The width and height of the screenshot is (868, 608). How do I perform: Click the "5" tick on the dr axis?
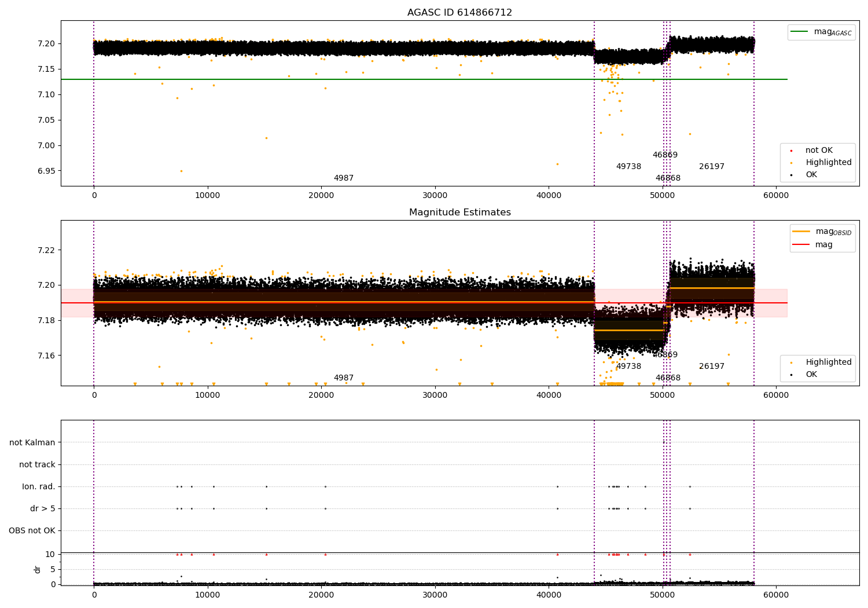pos(53,569)
